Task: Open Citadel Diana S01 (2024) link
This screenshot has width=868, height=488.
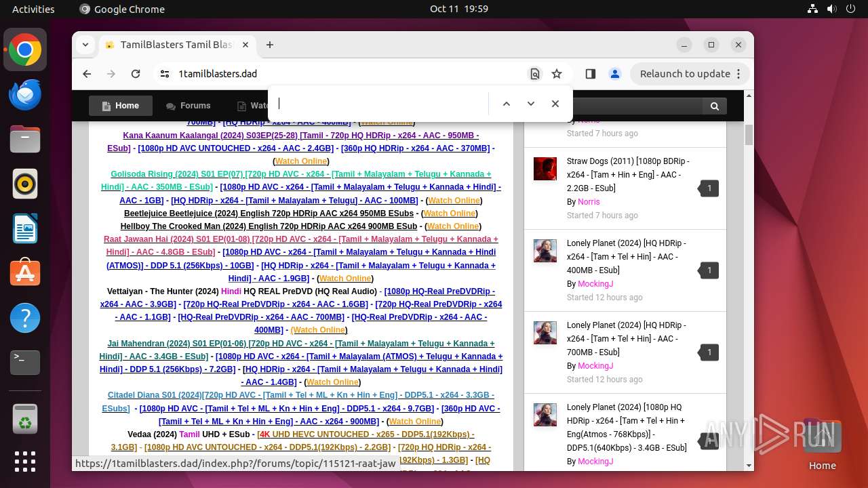Action: (x=298, y=402)
